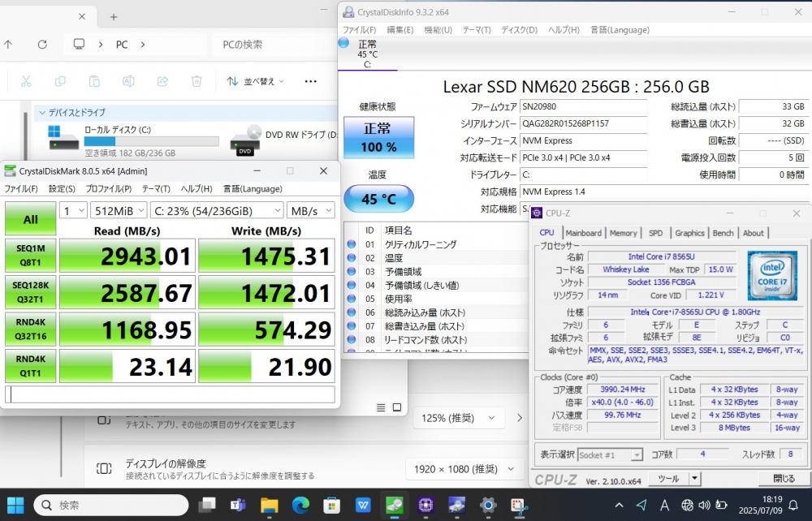Click the 閉じる button in CPU-Z
The height and width of the screenshot is (521, 812).
784,479
